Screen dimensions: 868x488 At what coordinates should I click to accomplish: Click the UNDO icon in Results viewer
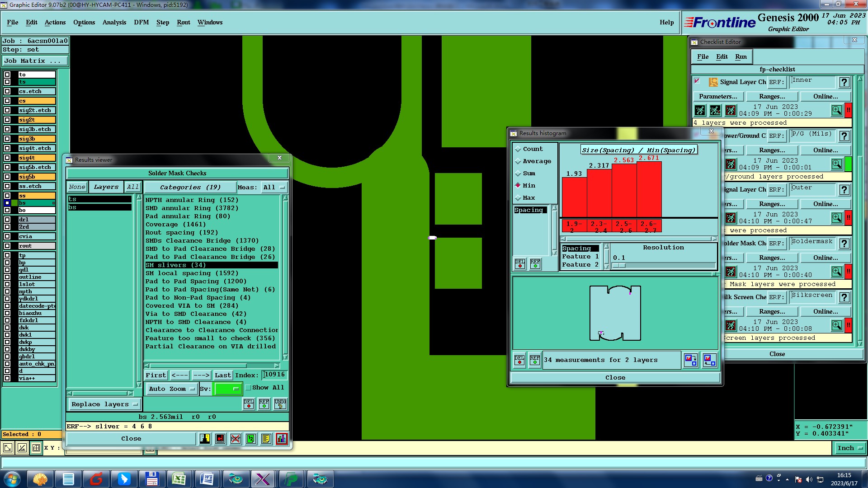(280, 404)
